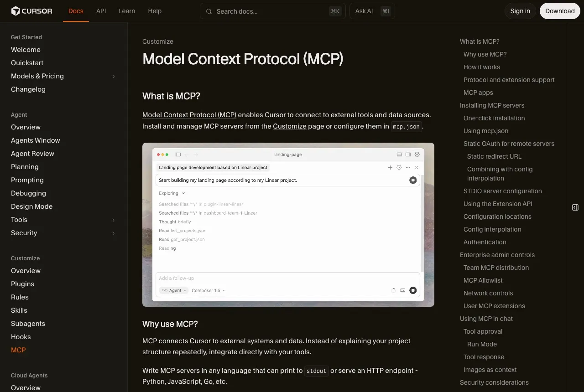
Task: Select the highlighted MCP sidebar item
Action: 18,350
